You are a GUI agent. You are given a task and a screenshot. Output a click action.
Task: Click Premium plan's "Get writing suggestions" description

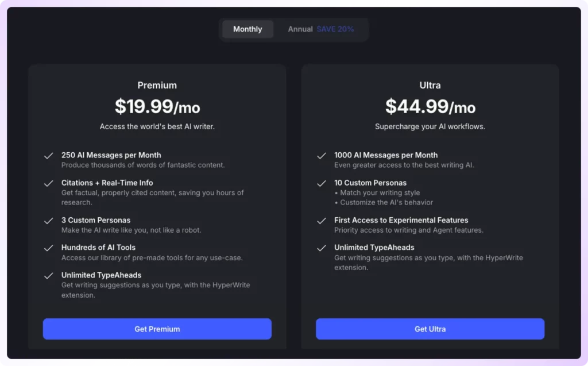point(156,290)
